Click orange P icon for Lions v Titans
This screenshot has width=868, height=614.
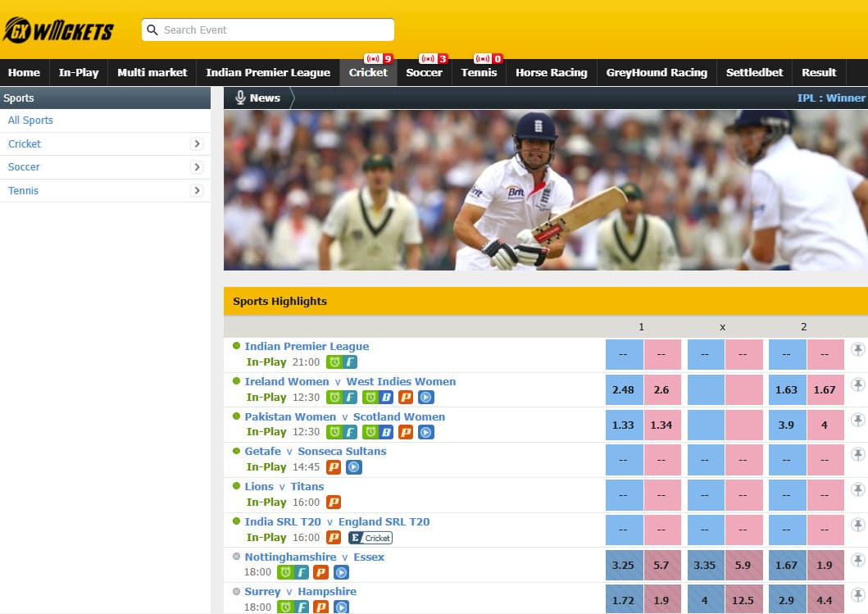coord(334,503)
